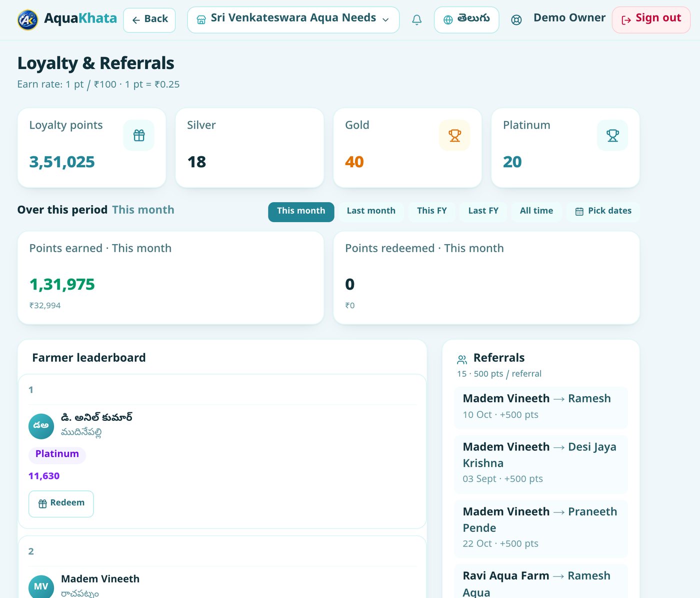Click the Demo Owner profile name
700x598 pixels.
pyautogui.click(x=569, y=18)
